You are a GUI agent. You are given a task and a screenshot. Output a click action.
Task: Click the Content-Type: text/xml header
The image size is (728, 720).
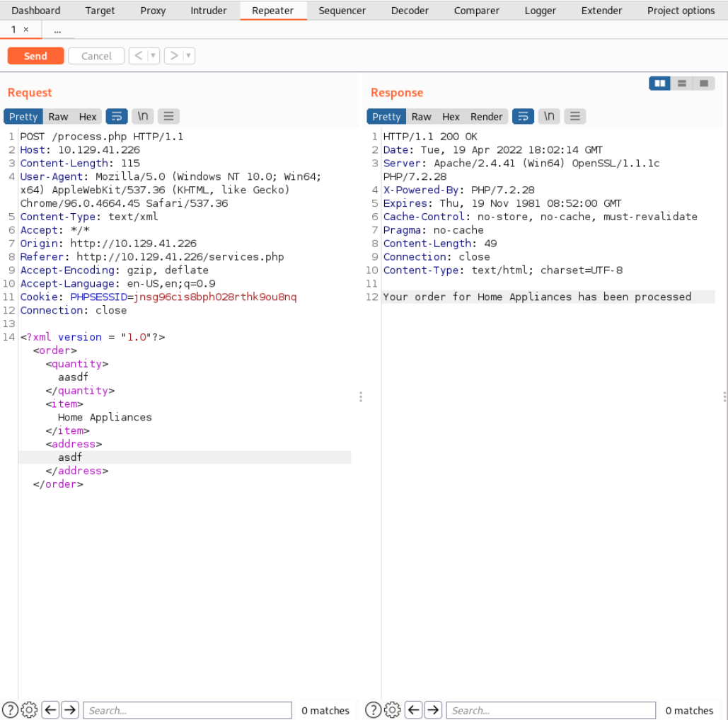[89, 217]
